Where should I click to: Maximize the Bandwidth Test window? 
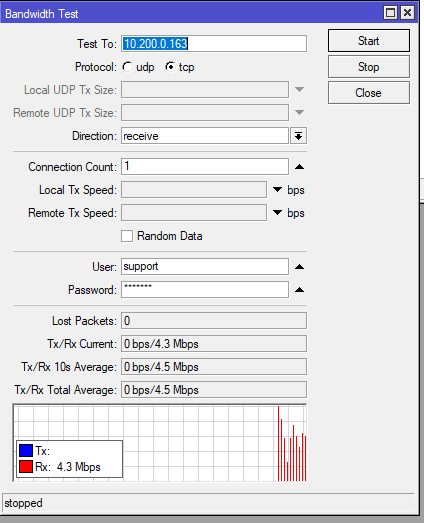coord(390,13)
